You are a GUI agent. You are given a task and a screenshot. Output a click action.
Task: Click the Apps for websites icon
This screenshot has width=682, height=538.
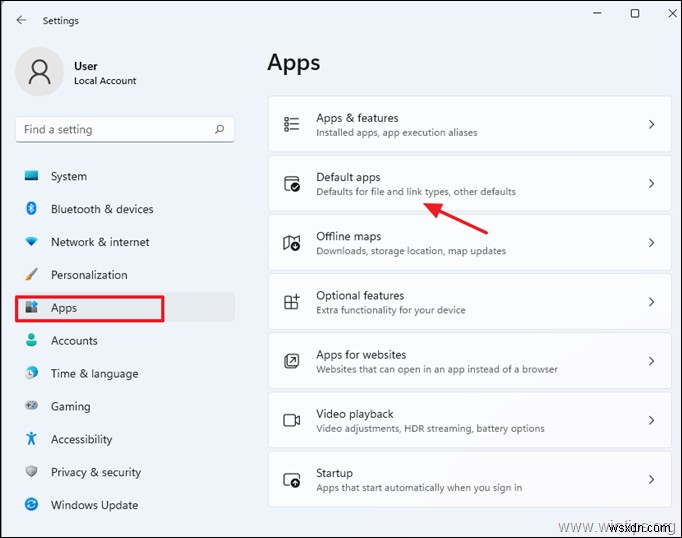click(291, 361)
